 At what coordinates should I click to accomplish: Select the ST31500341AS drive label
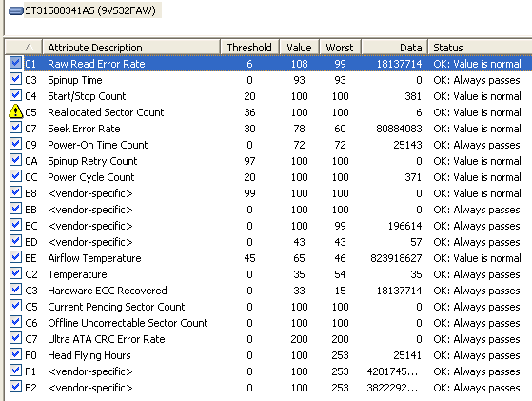(x=90, y=10)
